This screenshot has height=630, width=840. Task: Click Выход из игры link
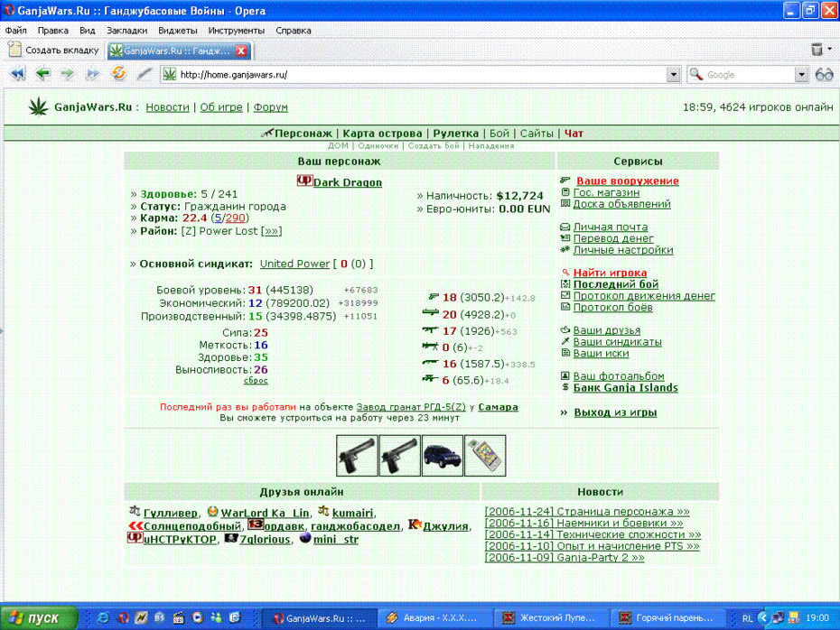click(x=615, y=412)
